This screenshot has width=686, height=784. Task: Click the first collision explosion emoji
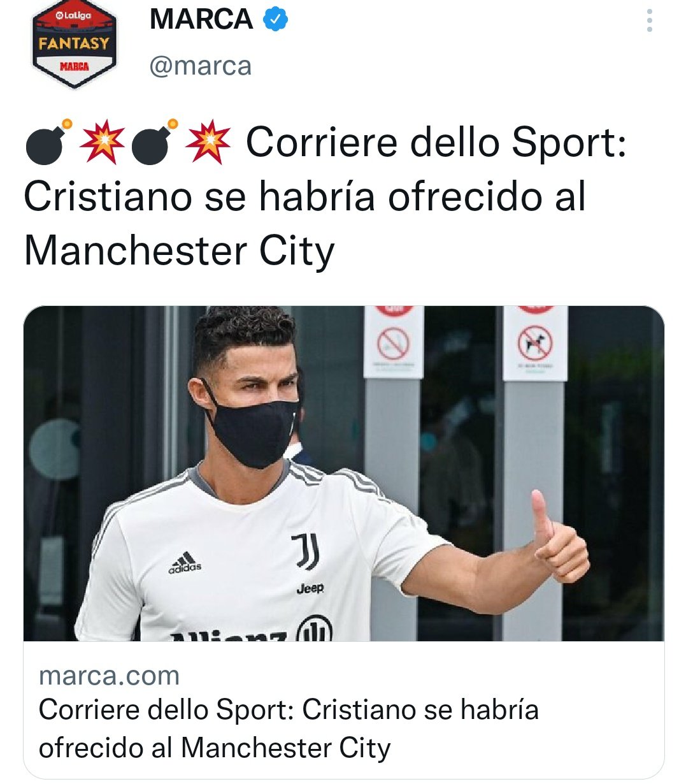(102, 142)
